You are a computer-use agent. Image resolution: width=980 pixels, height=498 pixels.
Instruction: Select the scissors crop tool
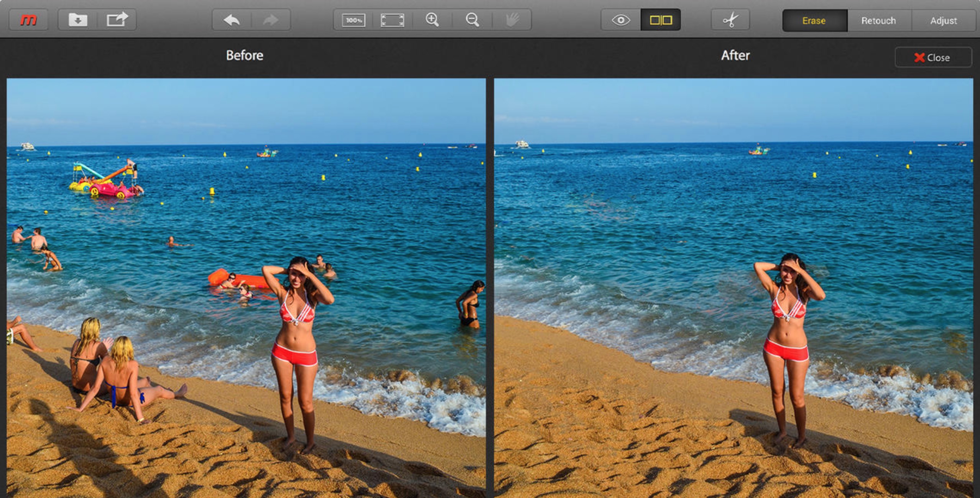click(730, 20)
